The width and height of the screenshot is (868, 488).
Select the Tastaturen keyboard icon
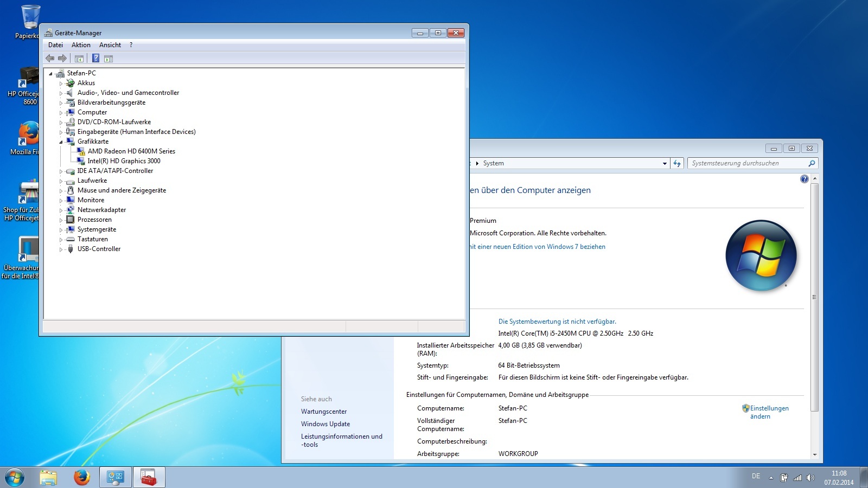click(70, 239)
